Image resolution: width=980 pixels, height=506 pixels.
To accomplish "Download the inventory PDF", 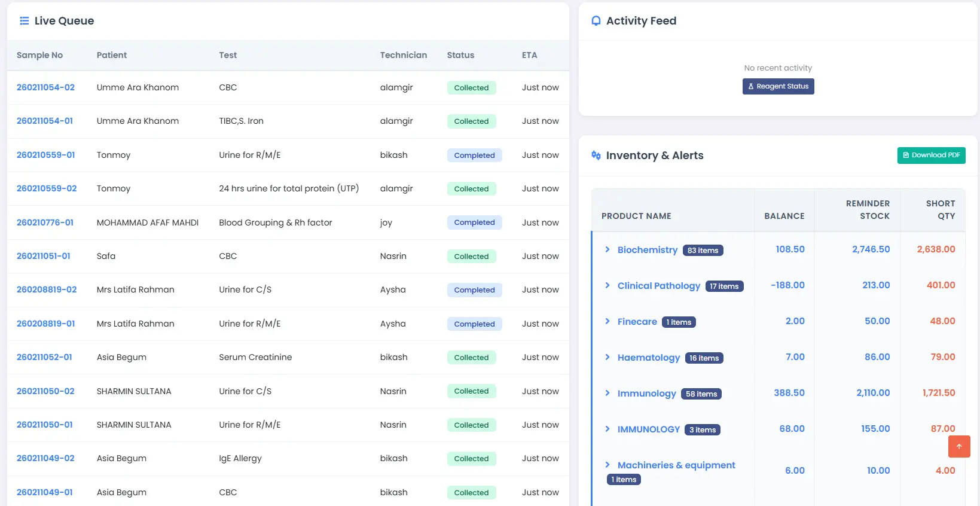I will [931, 156].
